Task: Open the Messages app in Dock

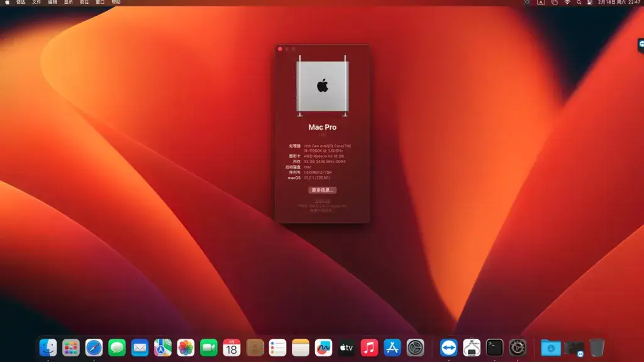Action: [117, 348]
